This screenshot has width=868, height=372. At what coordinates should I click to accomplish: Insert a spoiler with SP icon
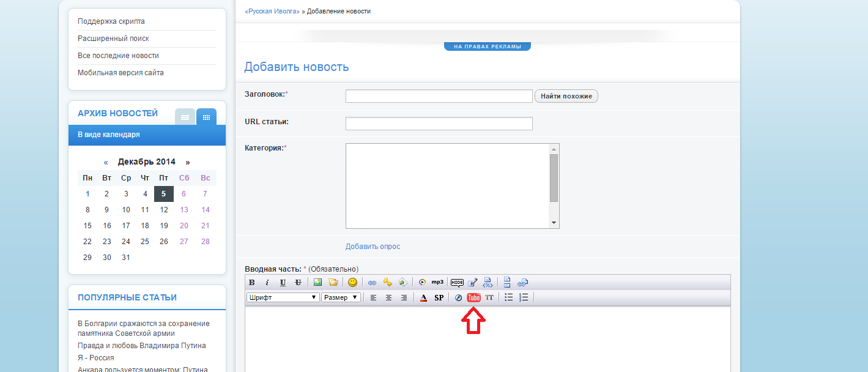tap(439, 297)
